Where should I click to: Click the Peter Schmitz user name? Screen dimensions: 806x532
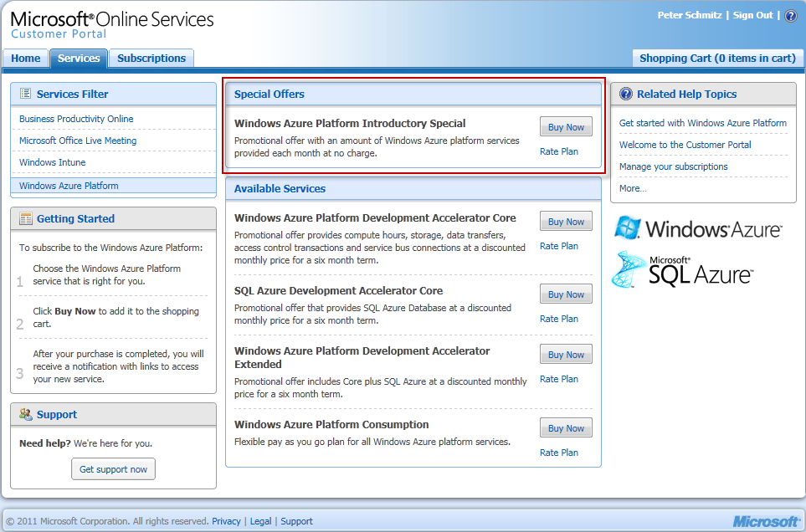(x=690, y=15)
